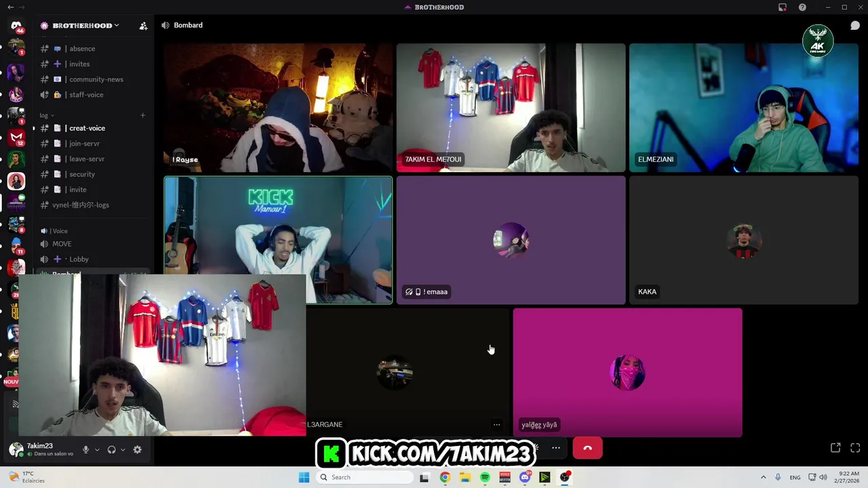Open the security channel

click(x=93, y=174)
